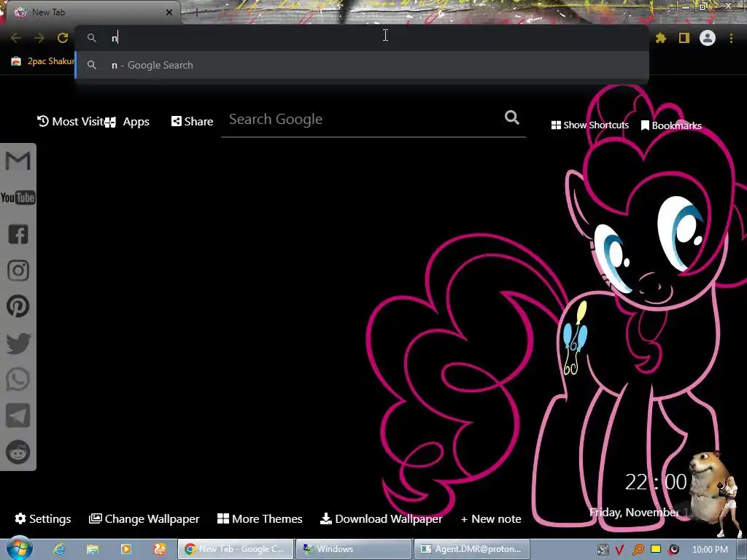747x560 pixels.
Task: Click into the address bar text field
Action: tap(362, 38)
